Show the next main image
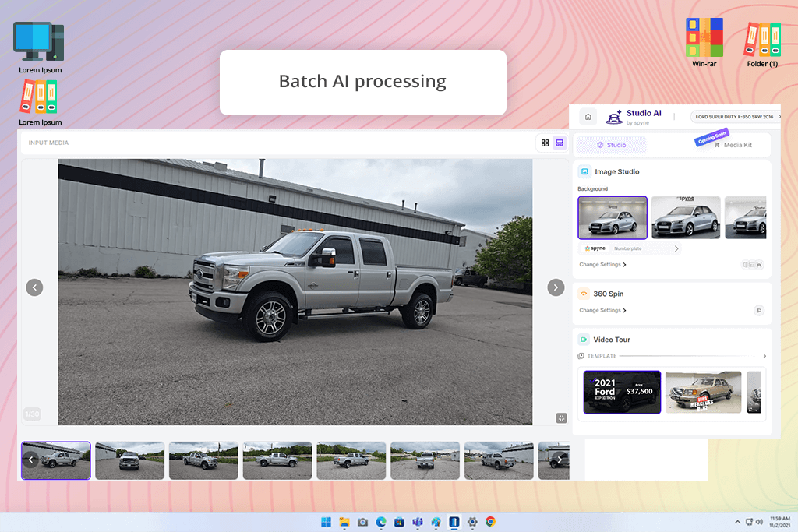This screenshot has width=798, height=532. [556, 287]
